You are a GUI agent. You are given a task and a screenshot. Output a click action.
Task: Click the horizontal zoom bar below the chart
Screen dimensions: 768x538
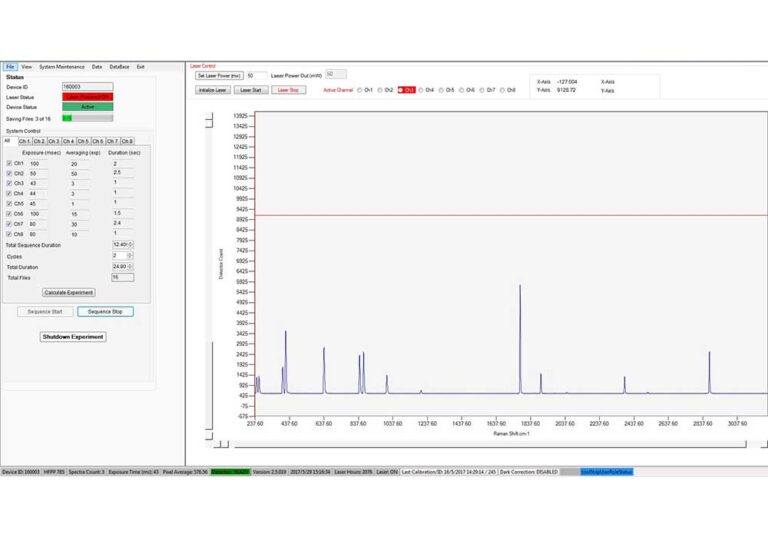point(490,445)
